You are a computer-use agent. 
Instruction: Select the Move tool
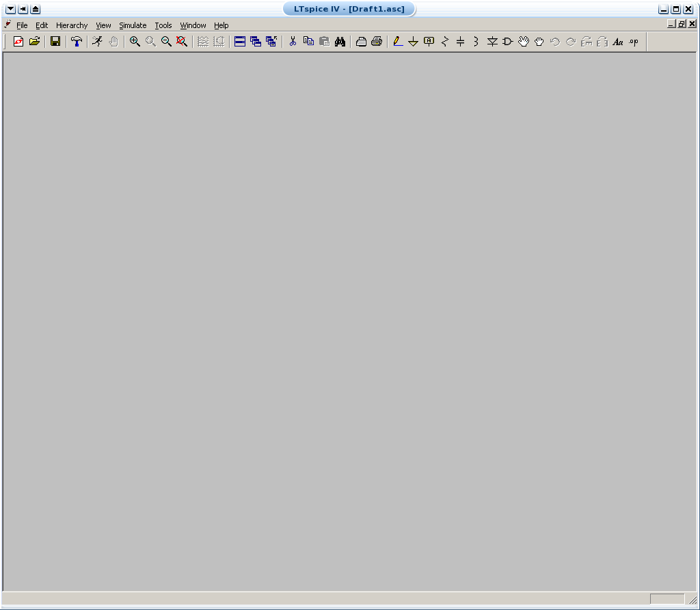tap(524, 41)
